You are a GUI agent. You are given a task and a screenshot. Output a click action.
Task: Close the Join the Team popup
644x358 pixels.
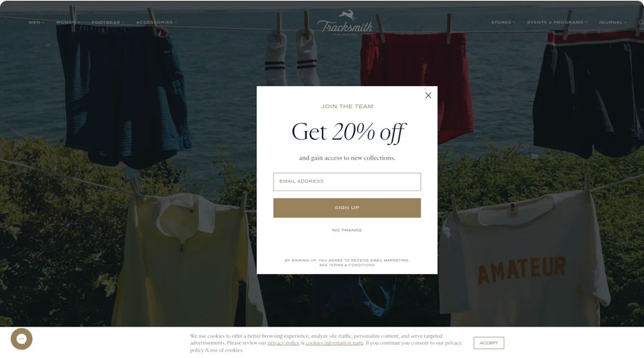(x=428, y=95)
